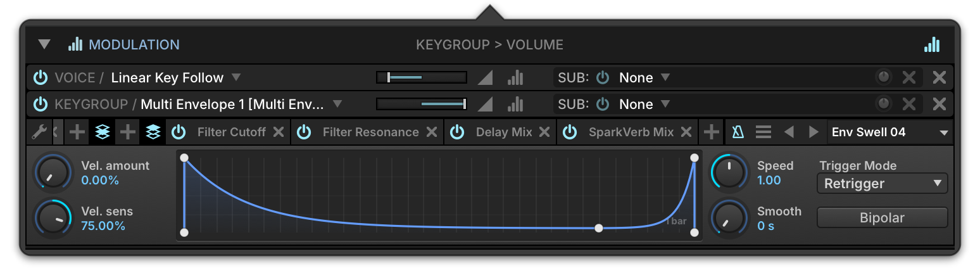Toggle the Filter Resonance envelope power
The width and height of the screenshot is (980, 275).
click(305, 132)
